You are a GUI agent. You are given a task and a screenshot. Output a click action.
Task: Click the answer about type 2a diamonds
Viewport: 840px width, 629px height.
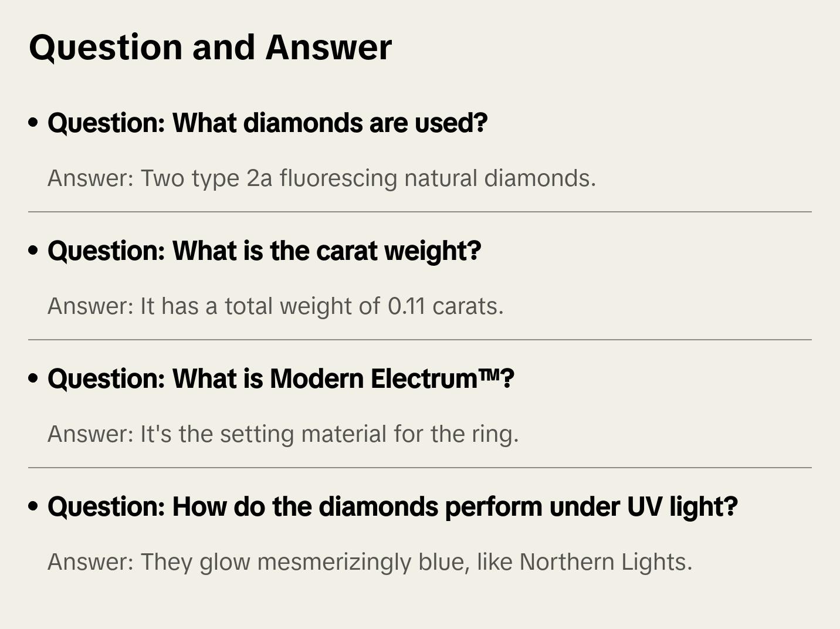pos(321,178)
